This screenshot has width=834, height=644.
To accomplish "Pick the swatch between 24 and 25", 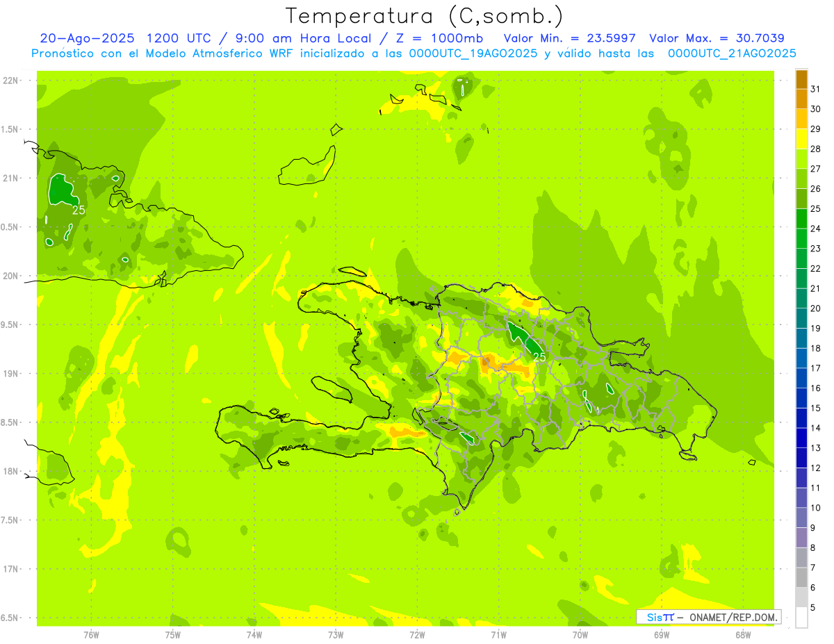I will pyautogui.click(x=801, y=218).
